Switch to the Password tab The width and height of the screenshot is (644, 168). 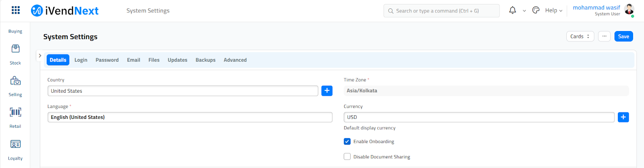click(x=107, y=60)
